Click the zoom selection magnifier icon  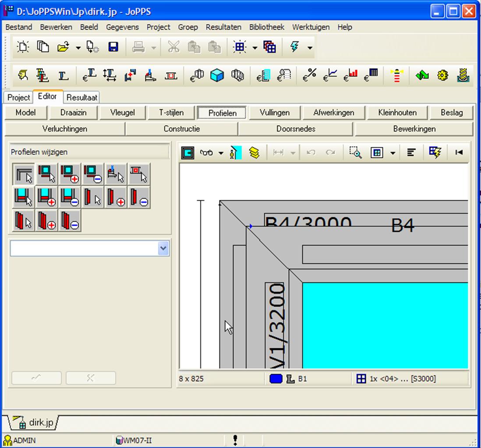355,152
